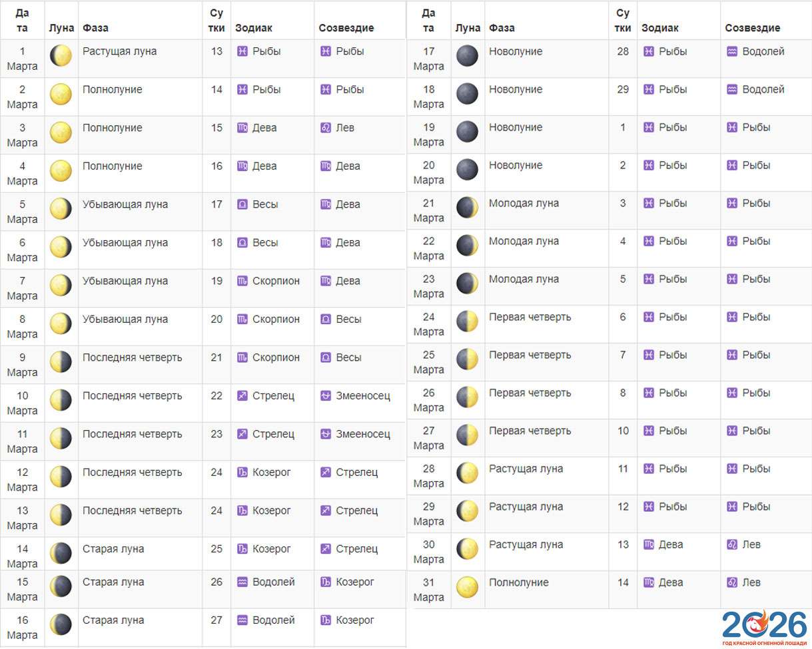The image size is (812, 649).
Task: Select "Молодая луна" text for 21 Марта
Action: coord(524,204)
